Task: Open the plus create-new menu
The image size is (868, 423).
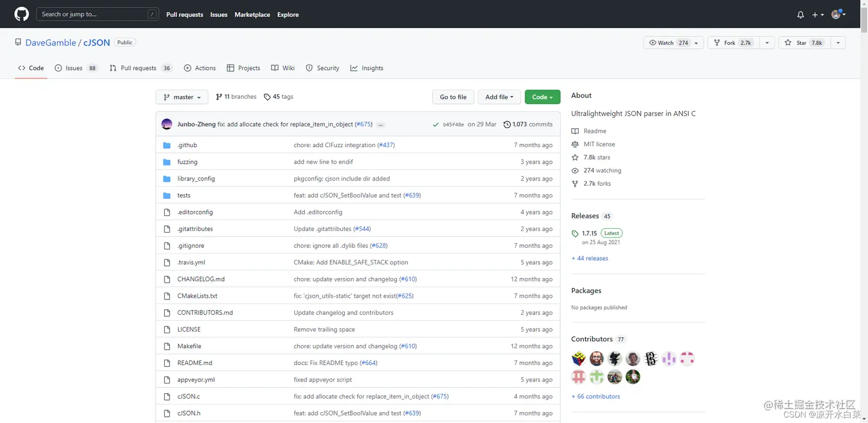Action: coord(818,15)
